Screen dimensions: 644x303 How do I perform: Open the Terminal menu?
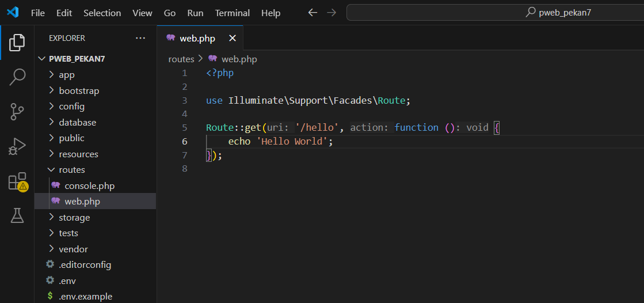[233, 13]
